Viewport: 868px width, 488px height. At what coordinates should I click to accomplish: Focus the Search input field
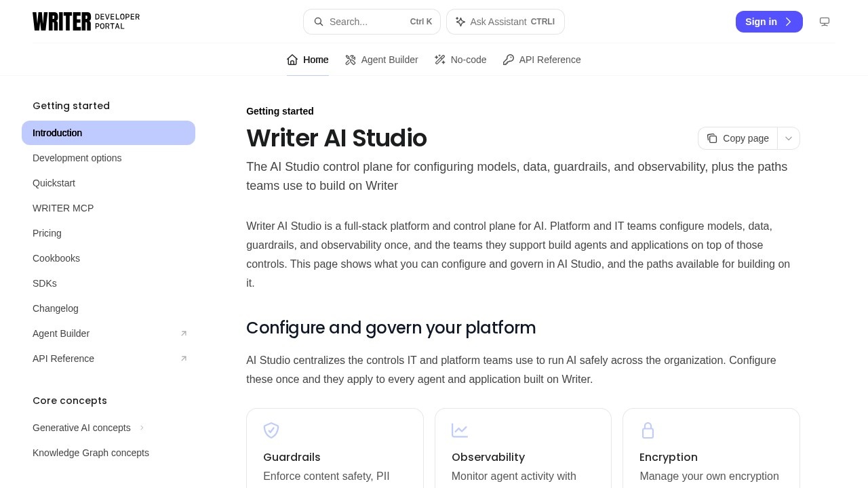pyautogui.click(x=372, y=22)
